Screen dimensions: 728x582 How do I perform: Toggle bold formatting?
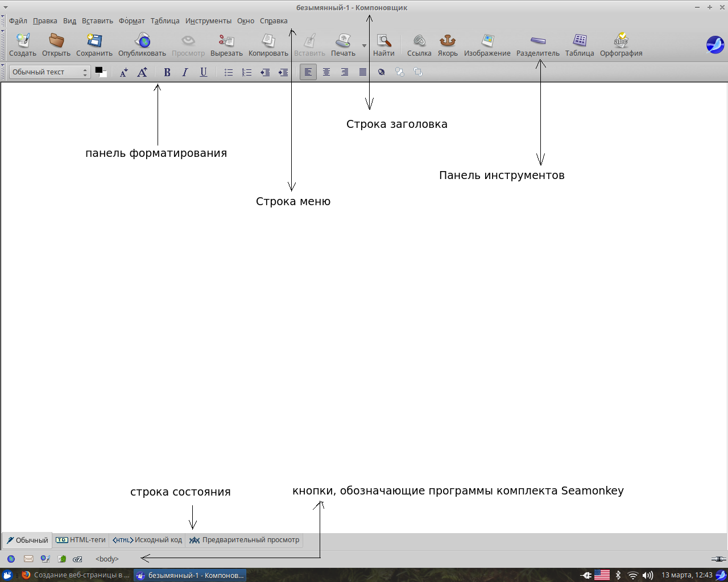167,72
